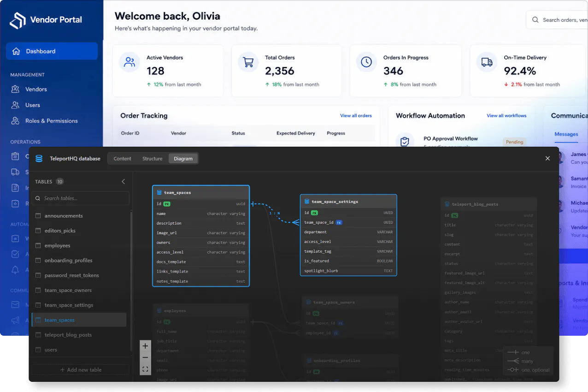Open View all orders link

pyautogui.click(x=356, y=116)
